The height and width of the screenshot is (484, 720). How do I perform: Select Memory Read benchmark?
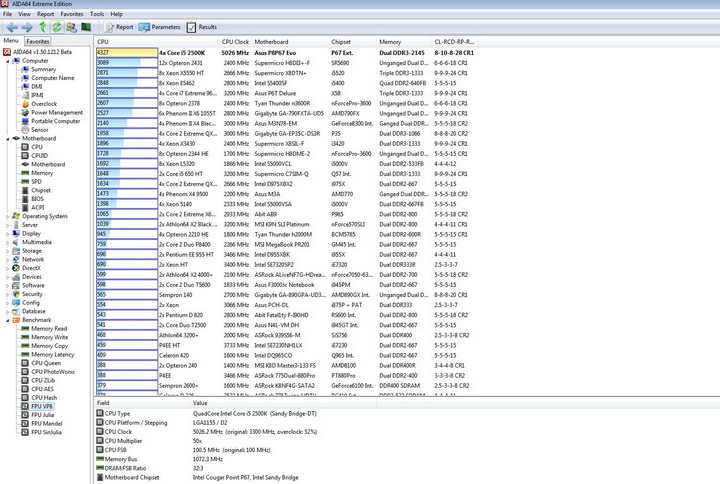click(x=49, y=328)
